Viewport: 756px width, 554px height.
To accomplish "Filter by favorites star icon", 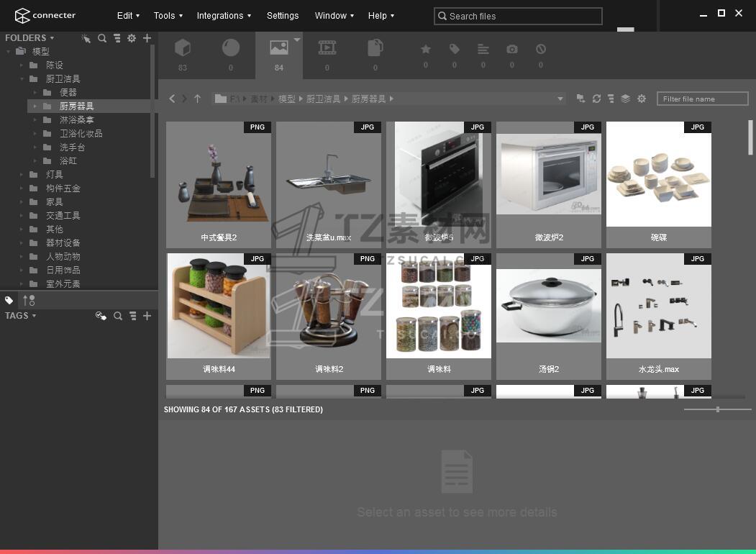I will pos(426,50).
